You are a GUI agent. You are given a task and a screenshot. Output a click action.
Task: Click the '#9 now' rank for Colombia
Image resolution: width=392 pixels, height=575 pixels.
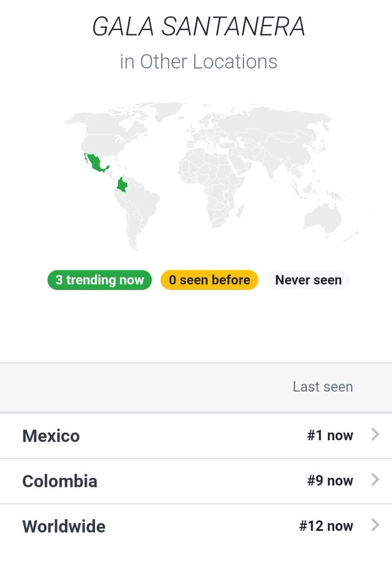330,480
